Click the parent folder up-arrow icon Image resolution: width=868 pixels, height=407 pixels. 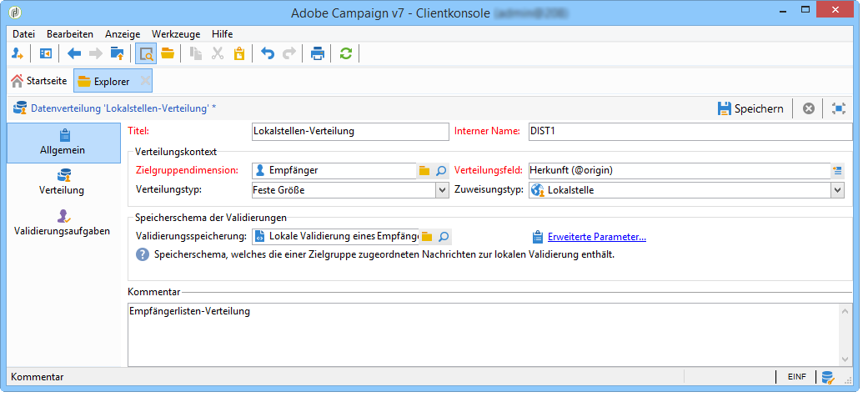118,53
